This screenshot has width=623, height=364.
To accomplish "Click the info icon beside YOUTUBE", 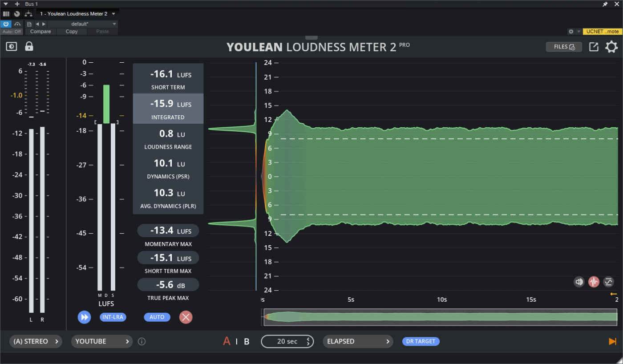I will click(x=142, y=342).
